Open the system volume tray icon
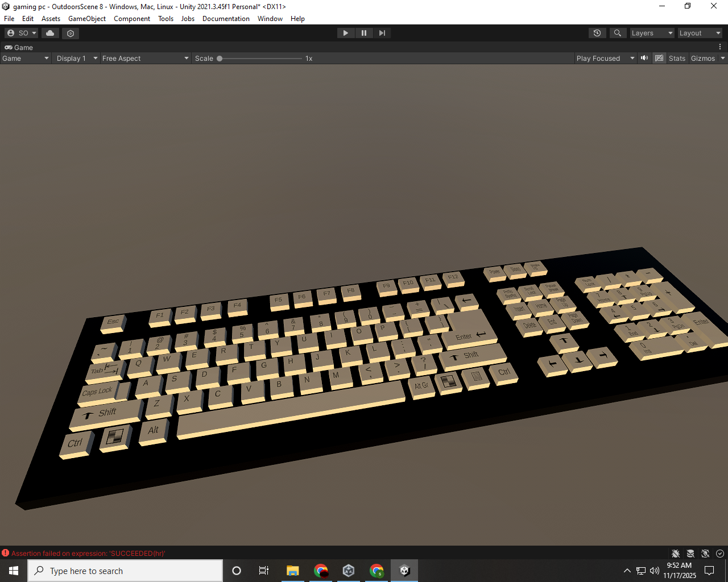This screenshot has width=728, height=582. (x=655, y=571)
